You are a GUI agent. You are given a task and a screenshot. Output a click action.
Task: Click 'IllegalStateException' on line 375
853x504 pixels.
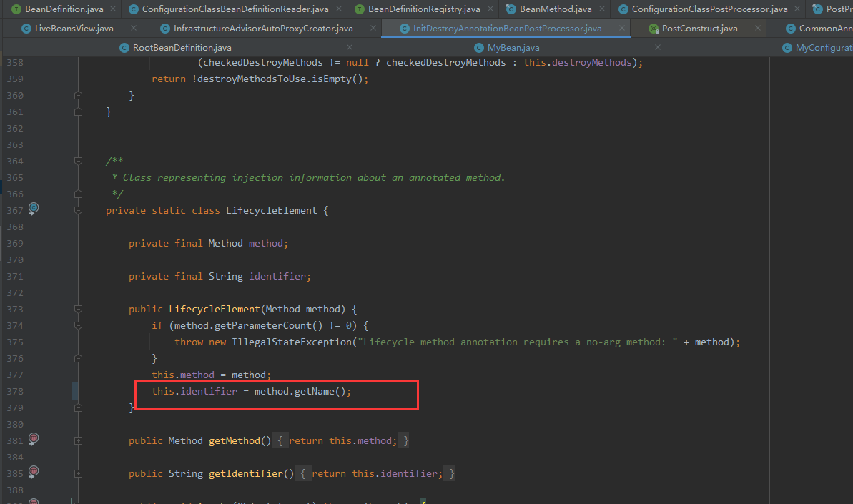292,342
